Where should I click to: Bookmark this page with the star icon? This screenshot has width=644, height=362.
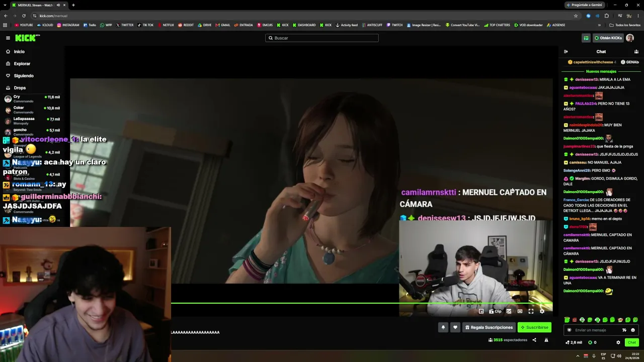[576, 16]
